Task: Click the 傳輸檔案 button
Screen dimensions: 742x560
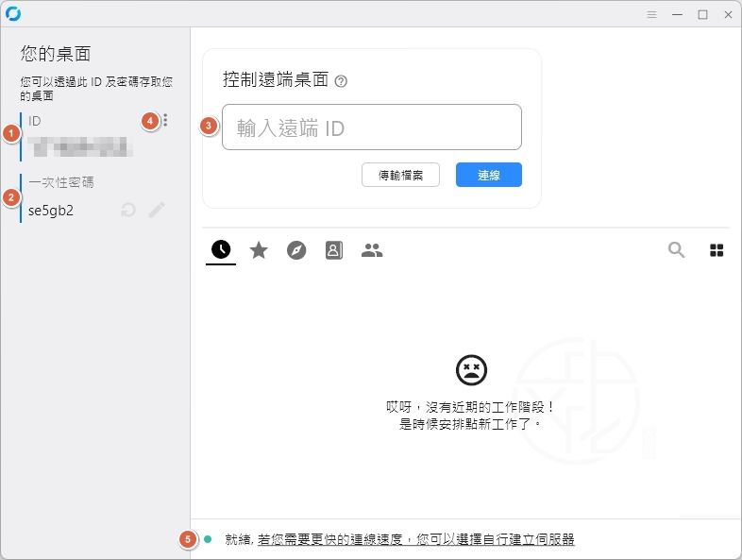Action: [x=400, y=175]
